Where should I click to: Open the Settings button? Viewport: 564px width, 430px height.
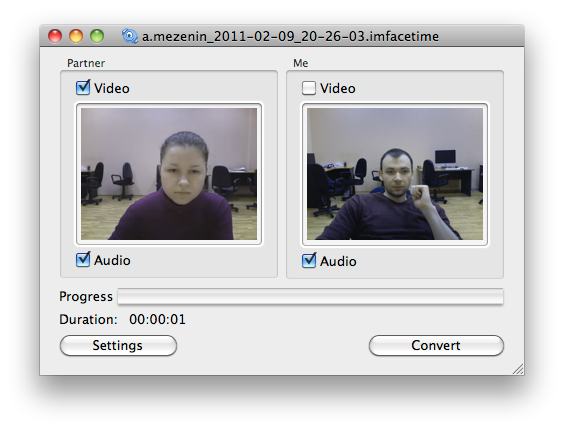(x=118, y=345)
